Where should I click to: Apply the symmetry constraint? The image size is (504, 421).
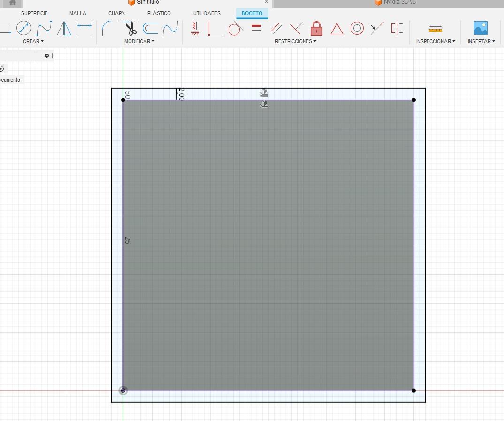click(x=397, y=28)
